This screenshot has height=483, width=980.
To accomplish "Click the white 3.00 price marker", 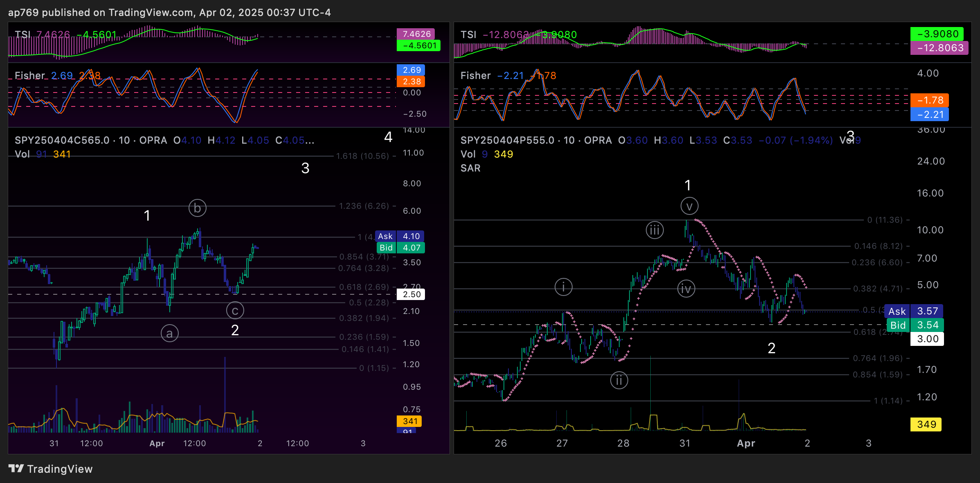I will pyautogui.click(x=927, y=339).
